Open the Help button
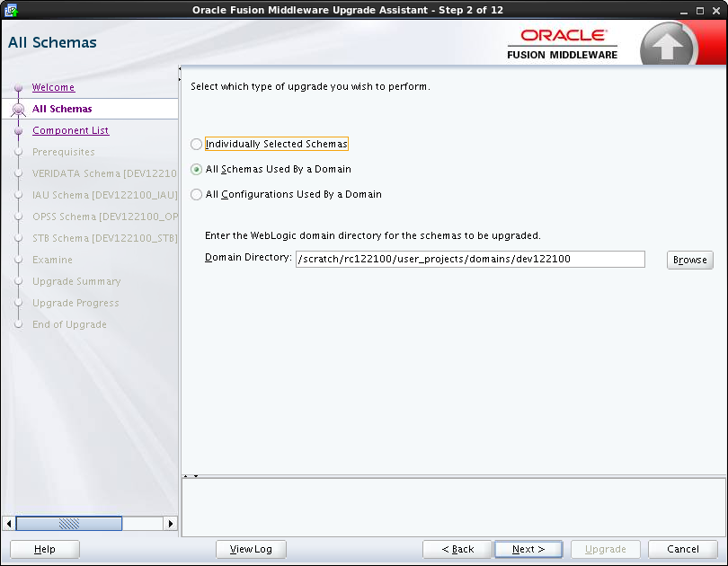Viewport: 728px width, 566px height. [x=45, y=549]
